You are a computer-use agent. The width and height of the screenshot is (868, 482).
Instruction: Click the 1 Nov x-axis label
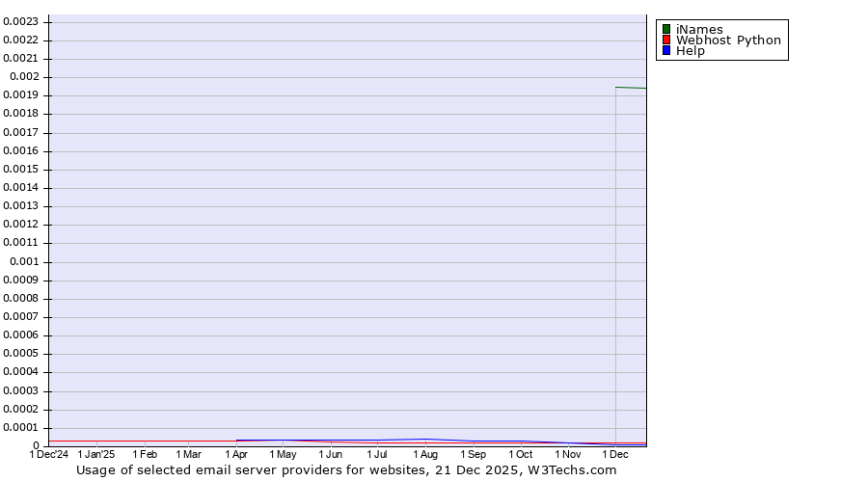568,454
